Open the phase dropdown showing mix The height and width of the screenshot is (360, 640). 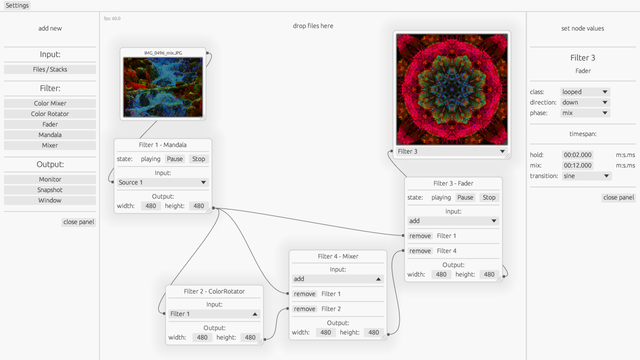(x=585, y=113)
